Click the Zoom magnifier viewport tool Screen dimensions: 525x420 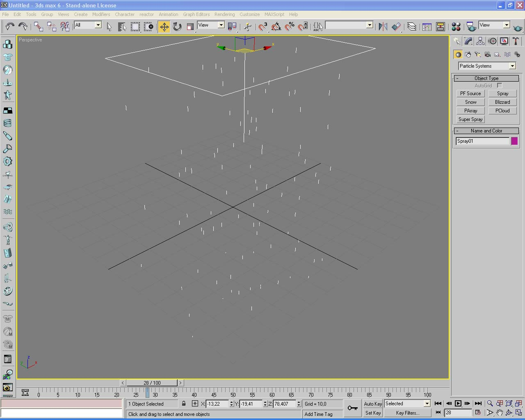pyautogui.click(x=490, y=404)
